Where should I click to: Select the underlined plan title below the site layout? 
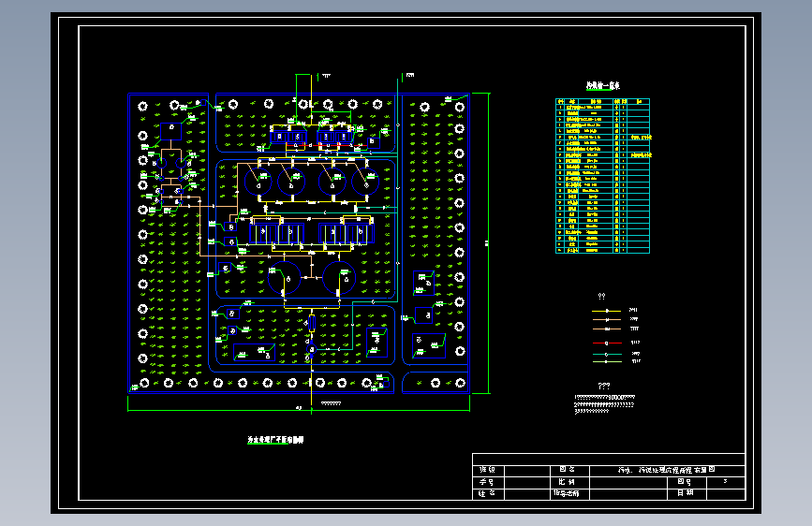pyautogui.click(x=275, y=440)
